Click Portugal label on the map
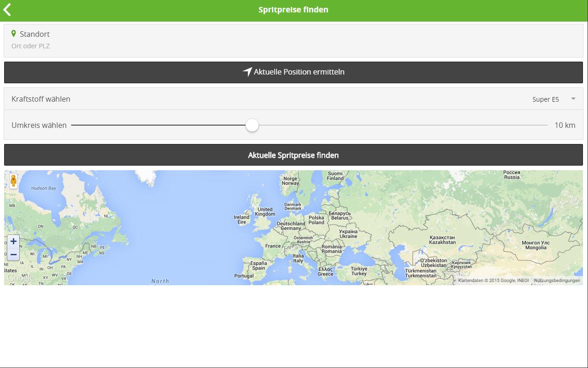This screenshot has height=368, width=588. (x=244, y=276)
